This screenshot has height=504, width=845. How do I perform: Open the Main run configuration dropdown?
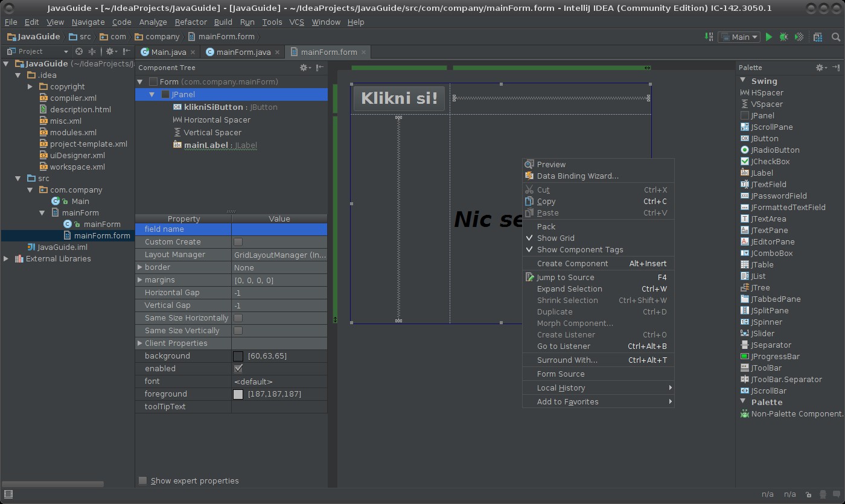point(740,37)
